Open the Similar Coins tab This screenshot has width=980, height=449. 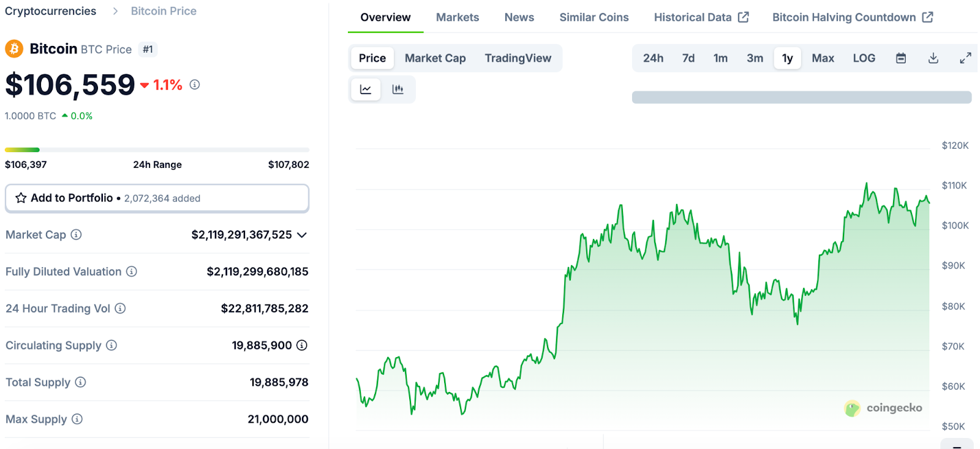tap(594, 17)
